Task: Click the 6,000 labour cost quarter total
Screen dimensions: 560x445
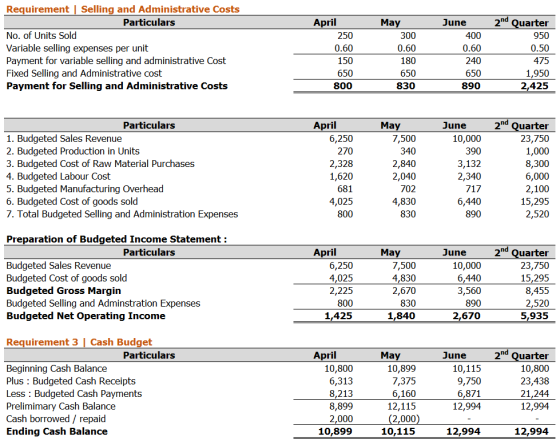Action: click(x=537, y=176)
